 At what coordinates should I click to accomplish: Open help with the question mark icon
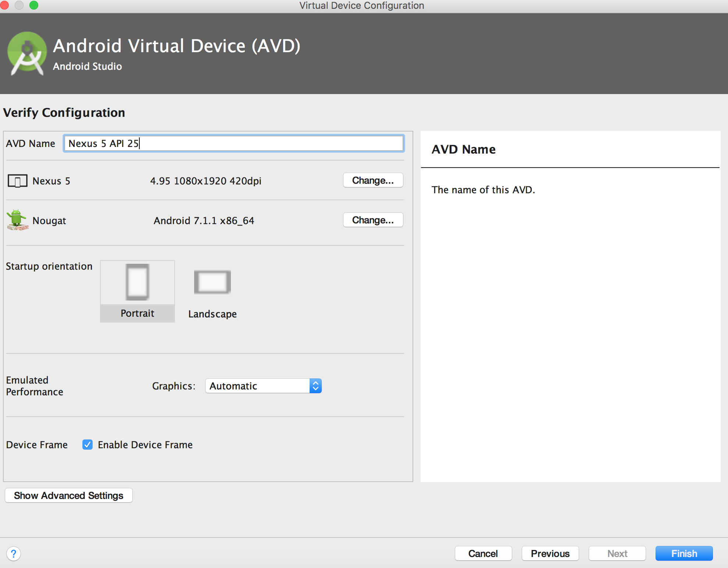[14, 554]
